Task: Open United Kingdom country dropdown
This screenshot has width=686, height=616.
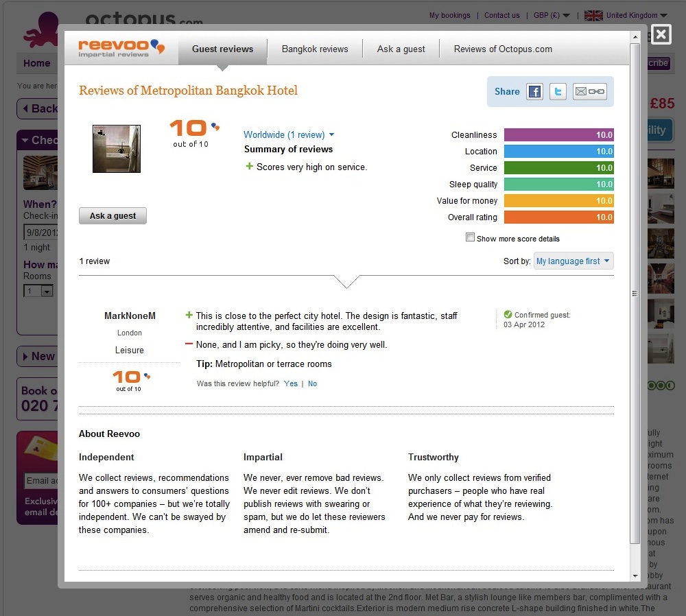Action: 636,15
